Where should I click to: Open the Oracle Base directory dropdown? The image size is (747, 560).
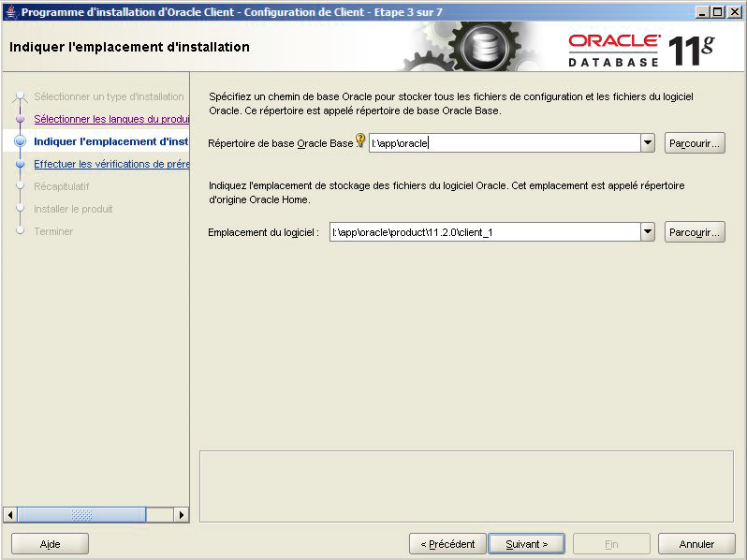pyautogui.click(x=648, y=142)
